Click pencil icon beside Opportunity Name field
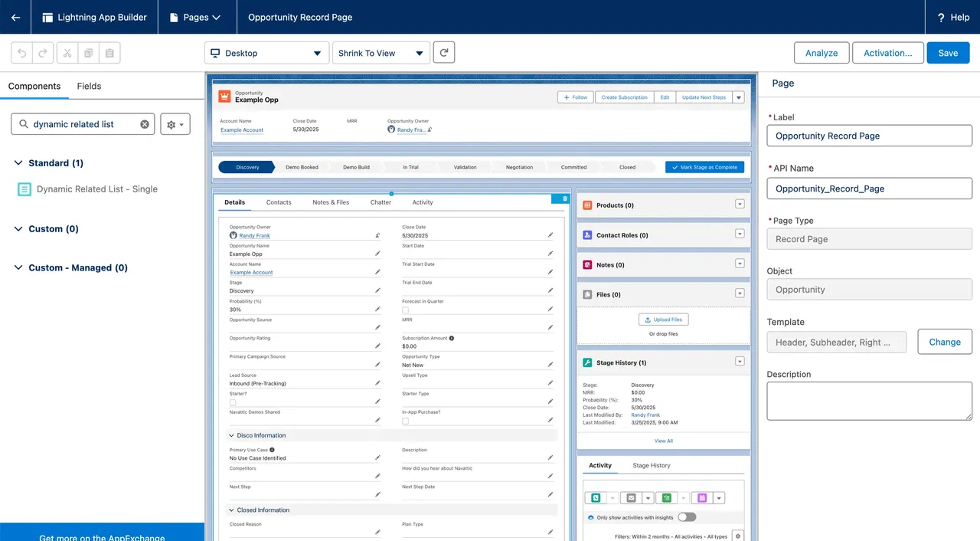Viewport: 980px width, 541px height. (x=377, y=254)
